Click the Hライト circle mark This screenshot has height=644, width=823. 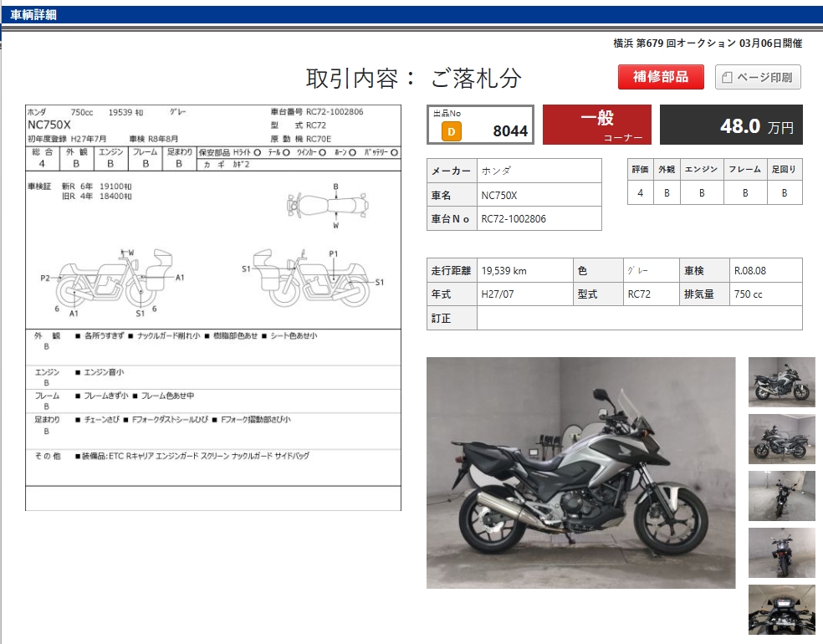(x=257, y=153)
